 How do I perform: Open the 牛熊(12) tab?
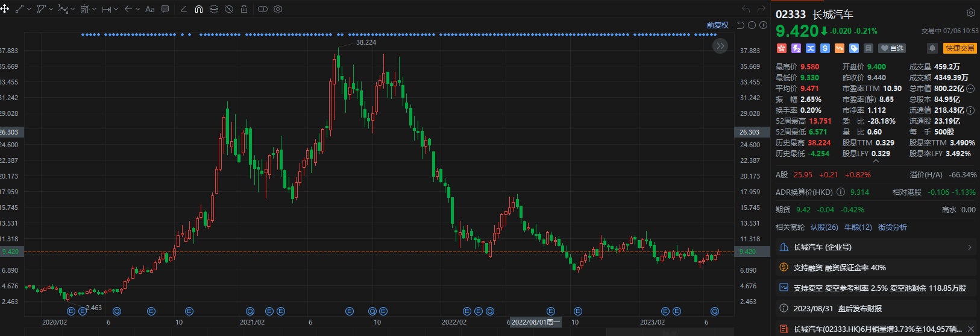click(858, 227)
